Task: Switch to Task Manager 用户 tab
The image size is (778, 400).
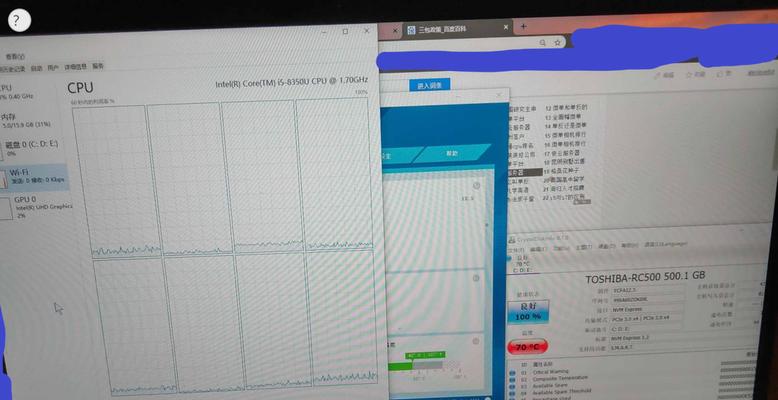Action: (53, 67)
